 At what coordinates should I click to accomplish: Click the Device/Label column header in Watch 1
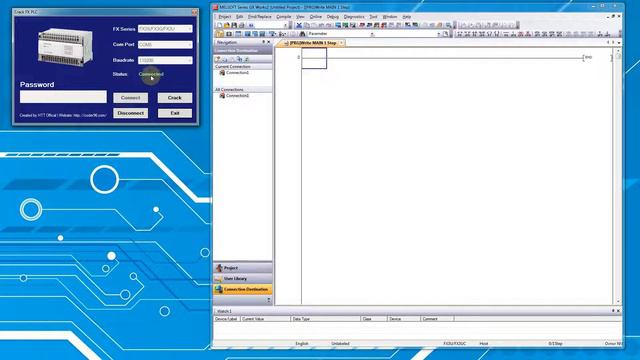pyautogui.click(x=227, y=319)
